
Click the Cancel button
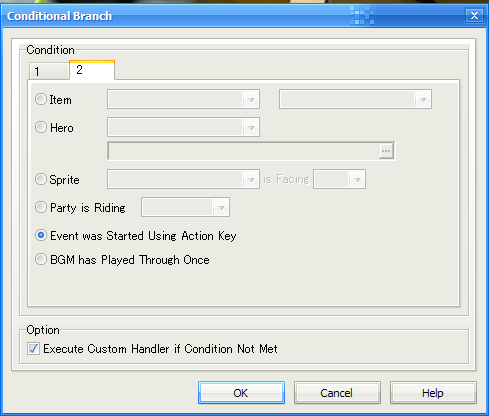pos(337,393)
